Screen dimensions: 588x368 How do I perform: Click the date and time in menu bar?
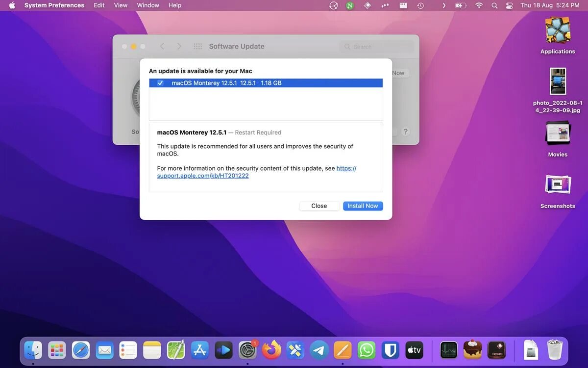tap(550, 5)
